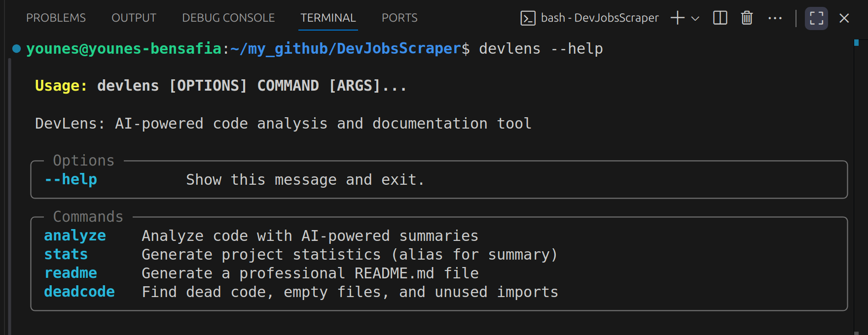This screenshot has height=335, width=868.
Task: Show the DEBUG CONSOLE tab
Action: pyautogui.click(x=228, y=18)
